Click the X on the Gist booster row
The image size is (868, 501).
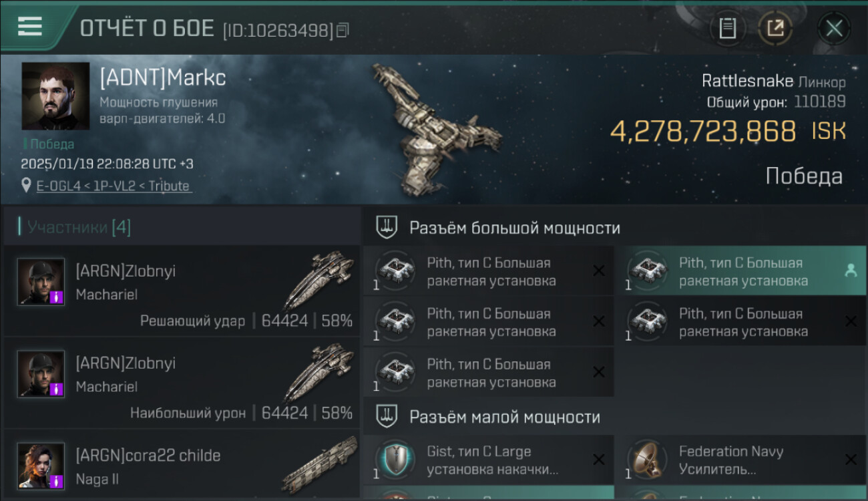coord(599,460)
